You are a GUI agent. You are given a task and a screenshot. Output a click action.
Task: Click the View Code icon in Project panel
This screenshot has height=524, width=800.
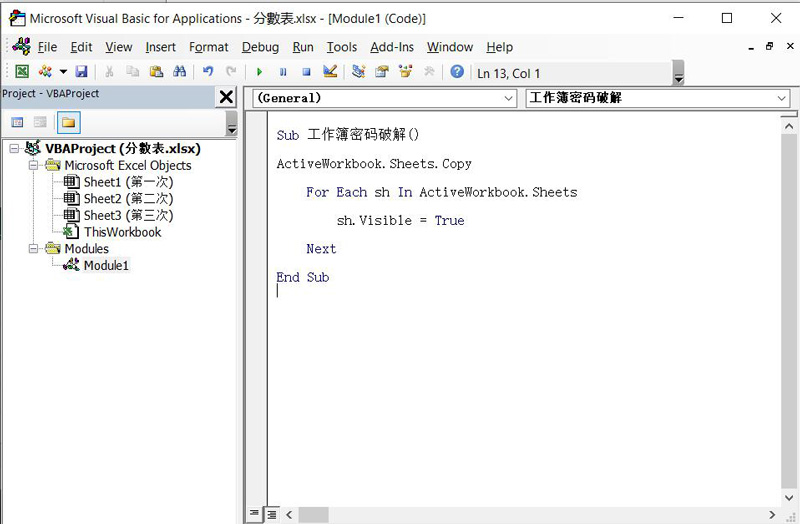(17, 122)
